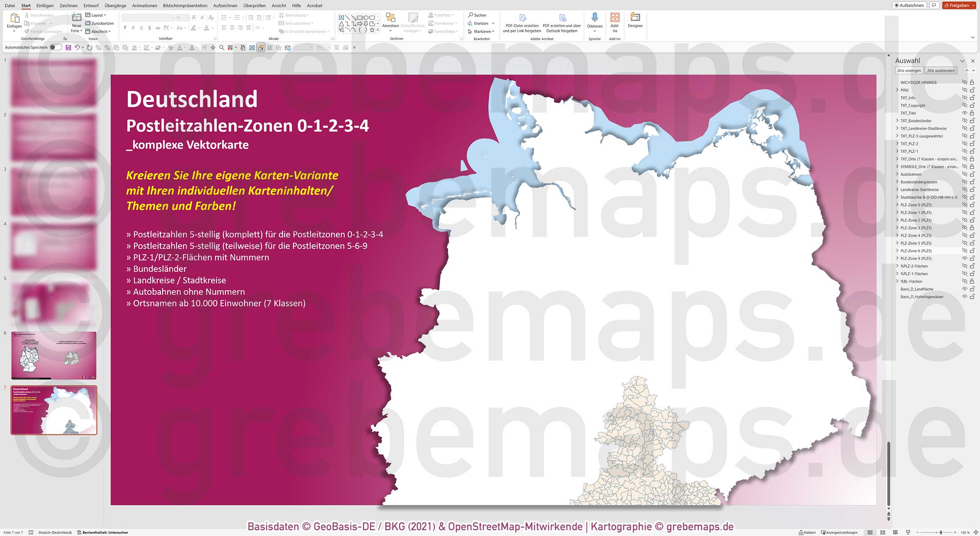Select the star shape in the shapes gallery
This screenshot has height=536, width=980.
[372, 30]
